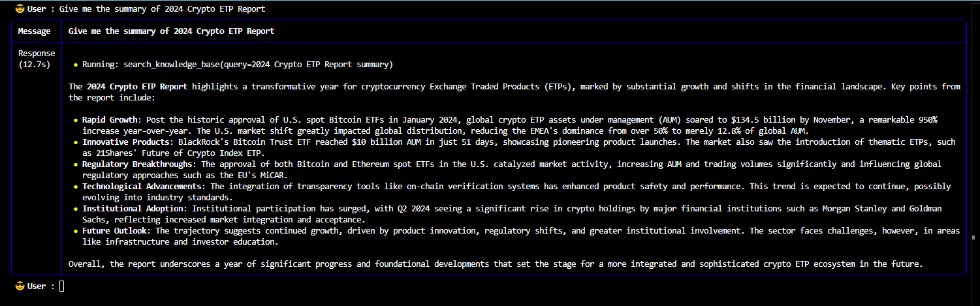Click the bold query text in Message row
980x306 pixels.
tap(171, 31)
